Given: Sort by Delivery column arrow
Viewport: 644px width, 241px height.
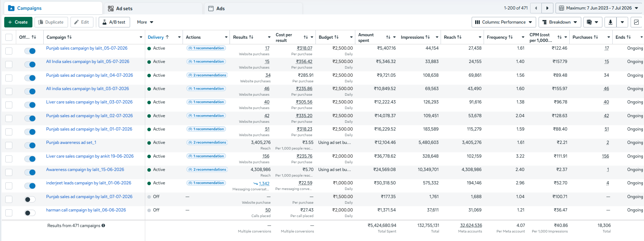Looking at the screenshot, I should (167, 37).
